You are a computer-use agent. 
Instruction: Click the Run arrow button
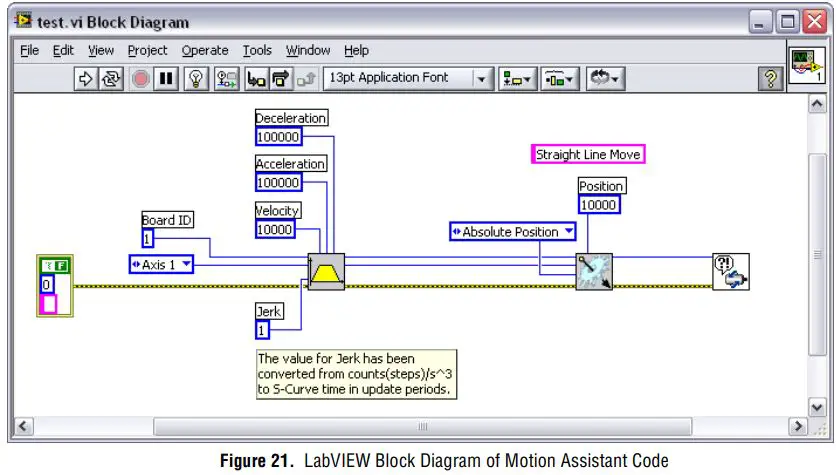[x=86, y=79]
